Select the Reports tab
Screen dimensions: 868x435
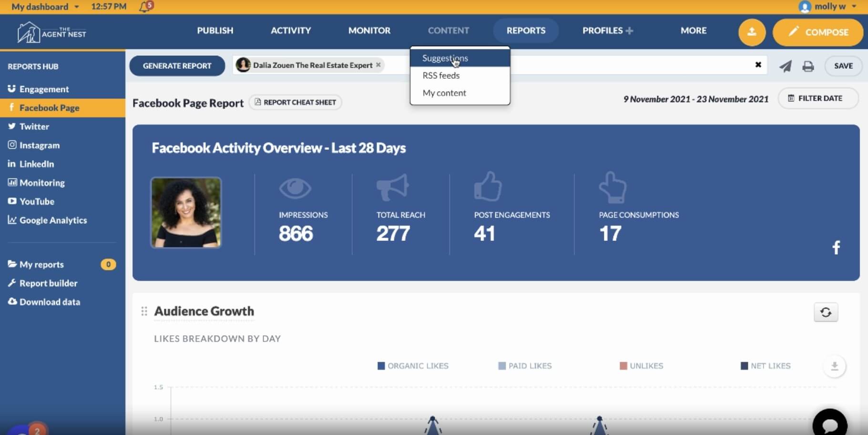pyautogui.click(x=526, y=31)
